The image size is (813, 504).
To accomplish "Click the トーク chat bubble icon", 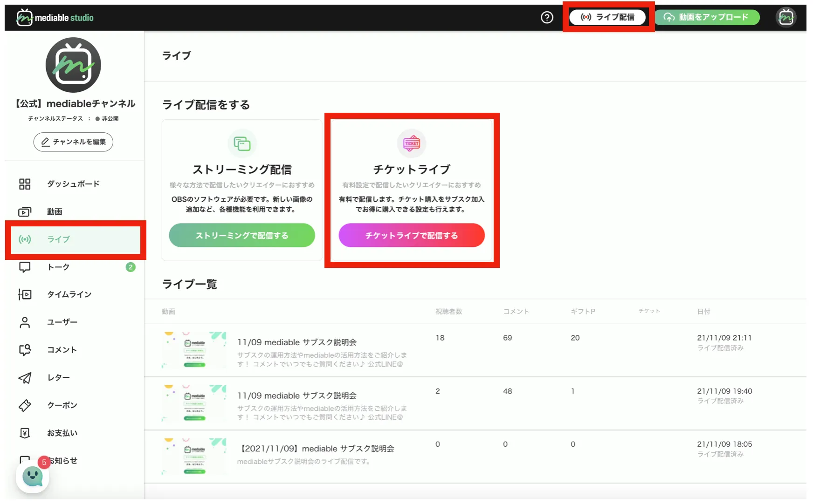I will pos(25,267).
